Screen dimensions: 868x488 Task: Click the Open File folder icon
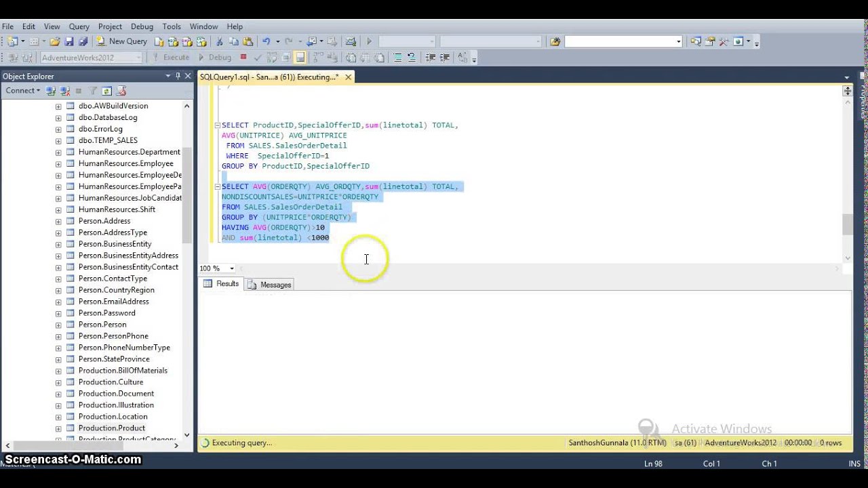pyautogui.click(x=55, y=41)
